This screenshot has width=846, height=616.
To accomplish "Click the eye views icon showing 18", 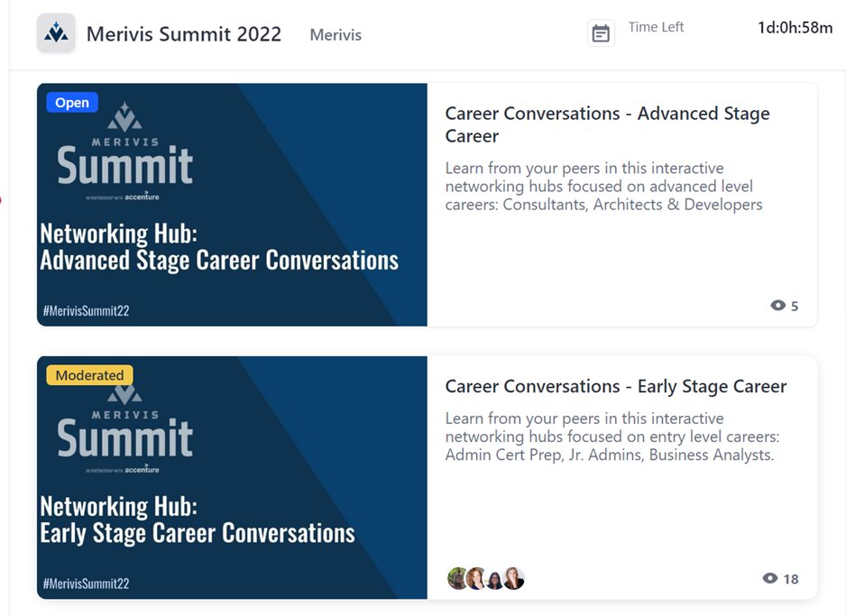I will point(770,578).
